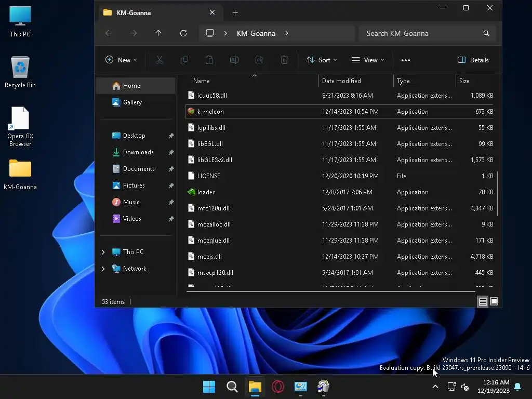Click the Share icon in toolbar
Viewport: 532px width, 399px height.
[259, 60]
